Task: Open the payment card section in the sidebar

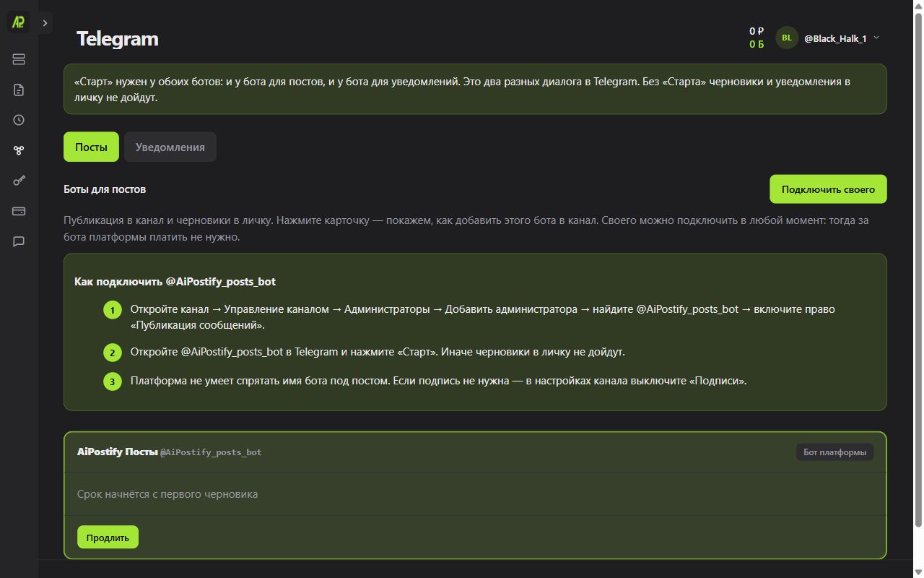Action: point(19,211)
